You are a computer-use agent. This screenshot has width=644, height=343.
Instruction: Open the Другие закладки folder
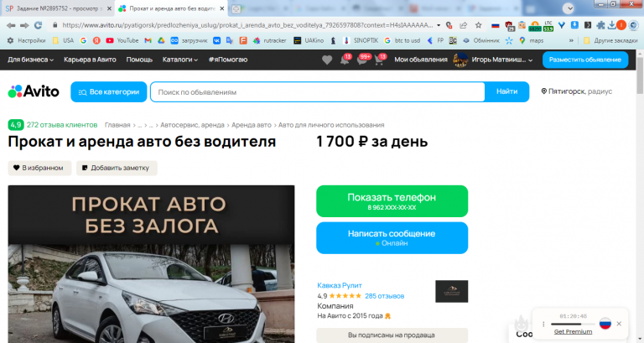click(610, 40)
